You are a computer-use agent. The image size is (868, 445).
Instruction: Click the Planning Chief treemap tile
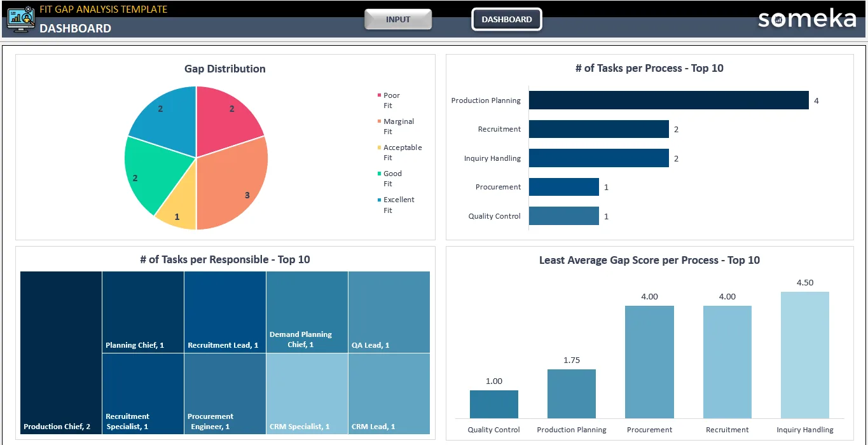point(143,312)
